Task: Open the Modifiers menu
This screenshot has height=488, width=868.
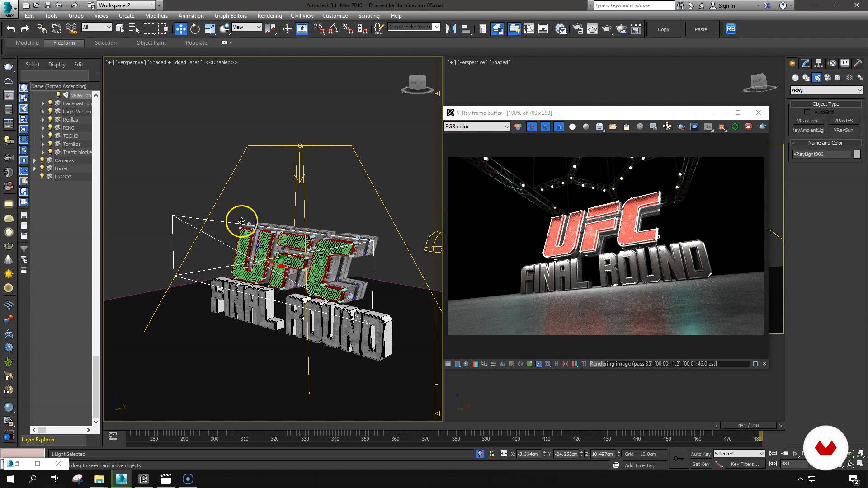Action: pyautogui.click(x=156, y=15)
